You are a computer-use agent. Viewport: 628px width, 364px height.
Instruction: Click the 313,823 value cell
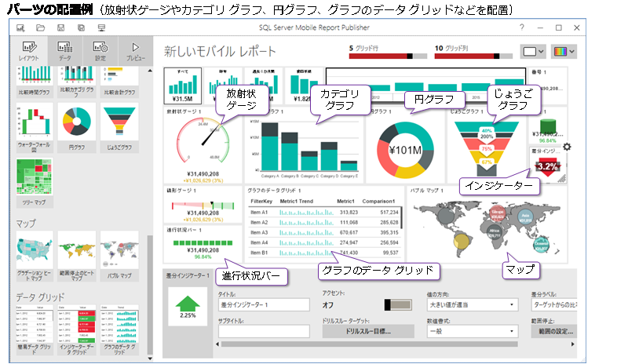pos(349,213)
